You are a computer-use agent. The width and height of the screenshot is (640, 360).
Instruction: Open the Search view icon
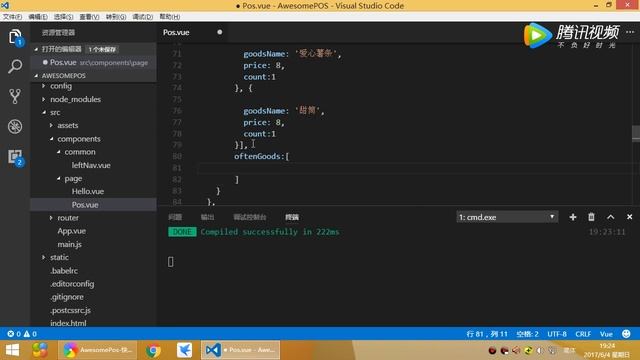[15, 66]
